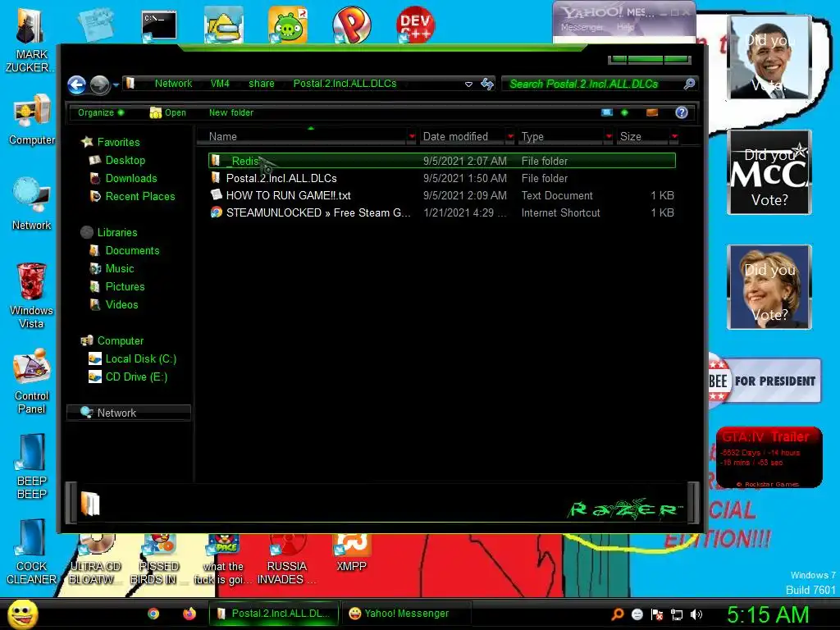
Task: Launch Chrome from the taskbar
Action: coord(153,614)
